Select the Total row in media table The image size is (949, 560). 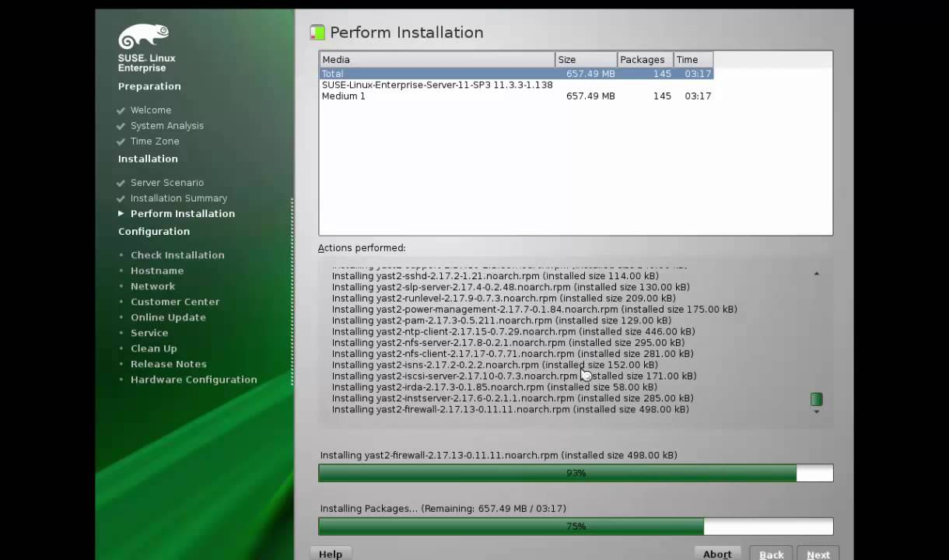[517, 74]
